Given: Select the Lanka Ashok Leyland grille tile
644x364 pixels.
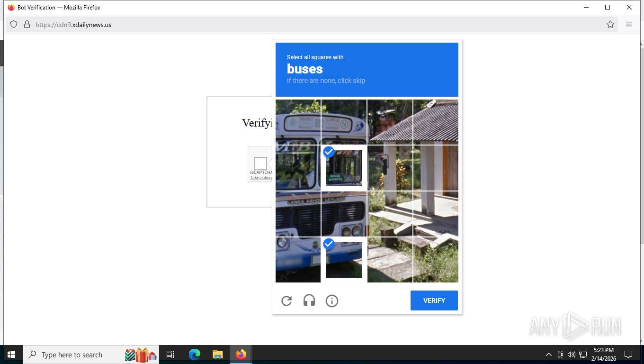Looking at the screenshot, I should click(x=298, y=214).
